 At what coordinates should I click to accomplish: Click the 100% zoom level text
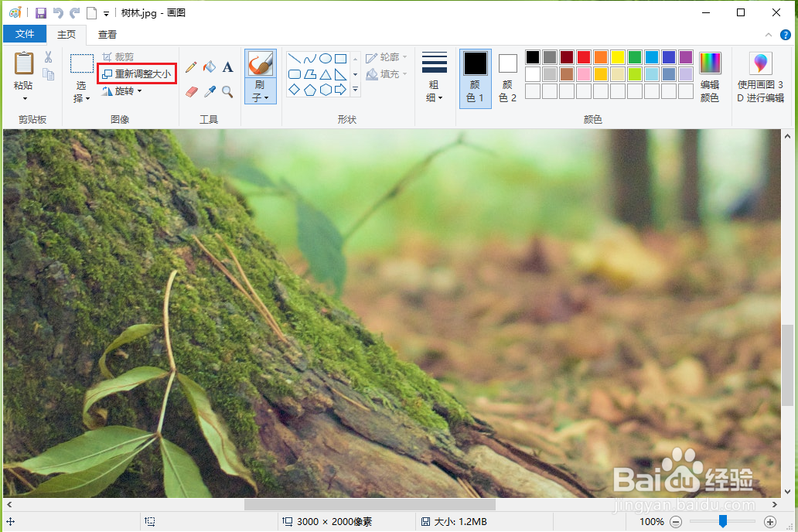(x=651, y=522)
